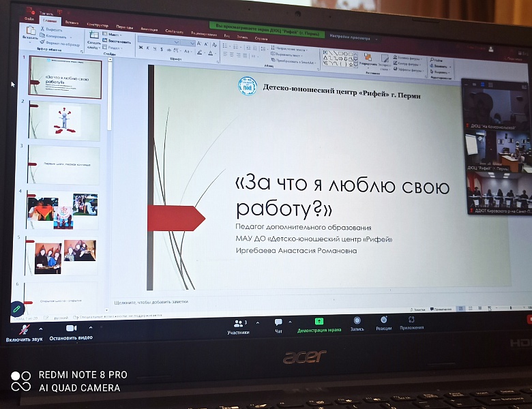The image size is (532, 409).
Task: Start recording with Запись button
Action: click(x=357, y=324)
